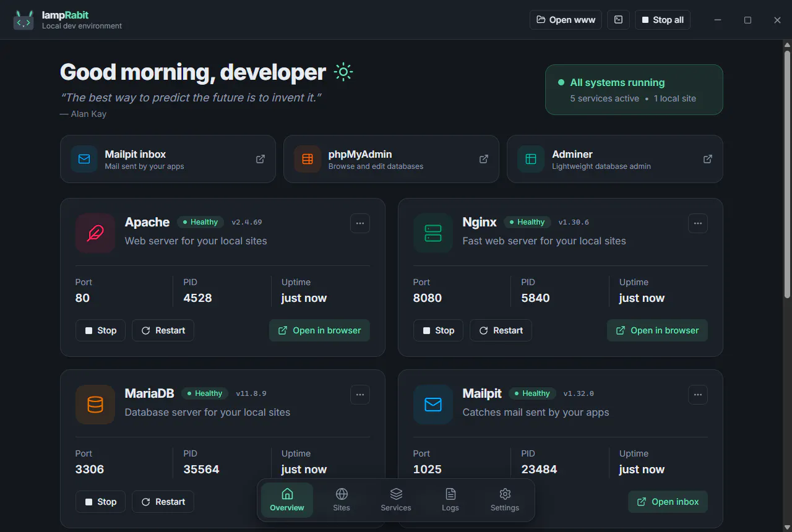Restart the MariaDB service

(163, 502)
